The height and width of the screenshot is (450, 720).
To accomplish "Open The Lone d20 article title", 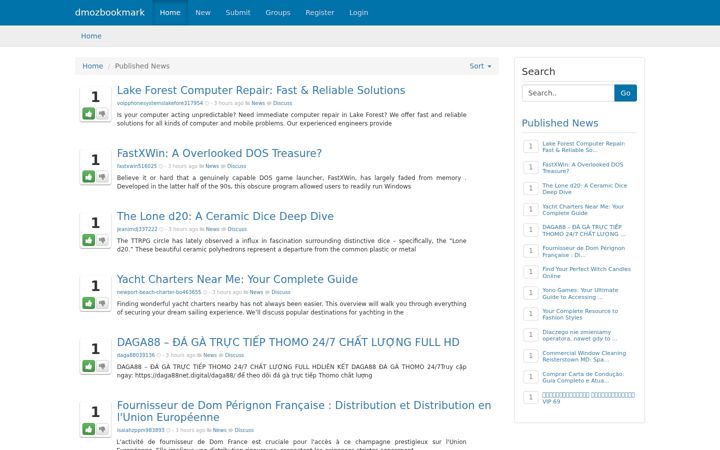I will (225, 216).
